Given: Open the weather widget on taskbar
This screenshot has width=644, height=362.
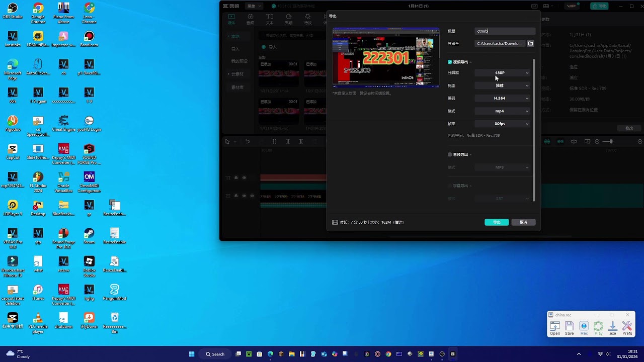Looking at the screenshot, I should 18,354.
